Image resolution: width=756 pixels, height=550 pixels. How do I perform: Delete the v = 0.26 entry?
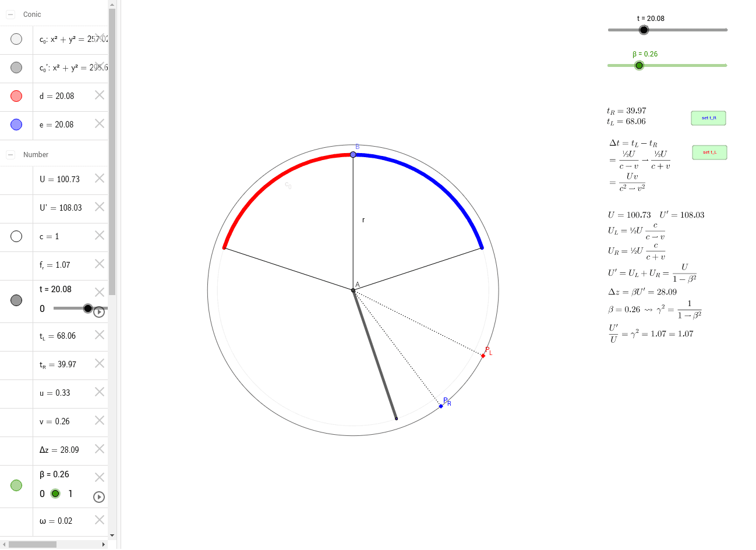coord(100,420)
